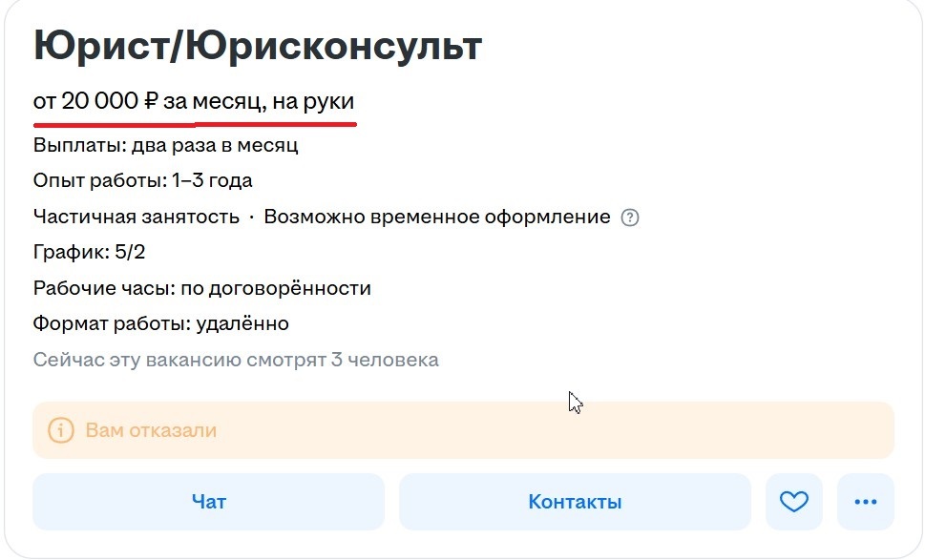Screen dimensions: 925x560
Task: Click the viewers count text about 3 человека
Action: 236,360
